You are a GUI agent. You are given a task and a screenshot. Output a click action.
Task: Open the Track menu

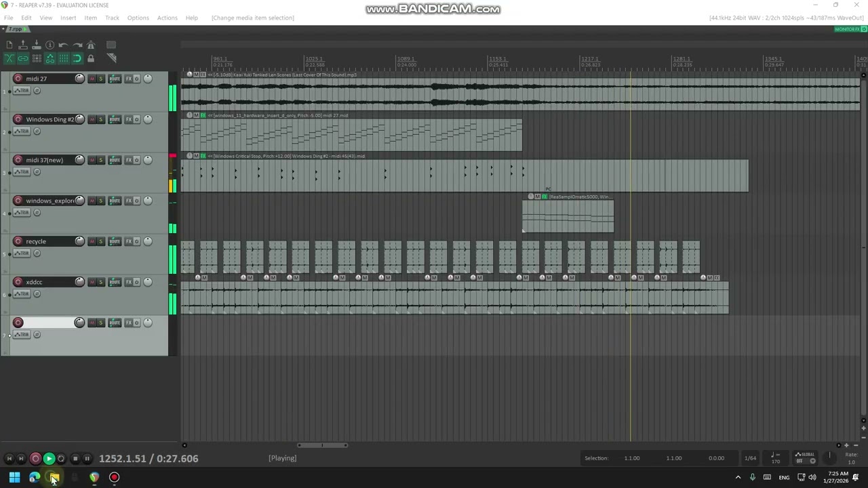[x=112, y=18]
